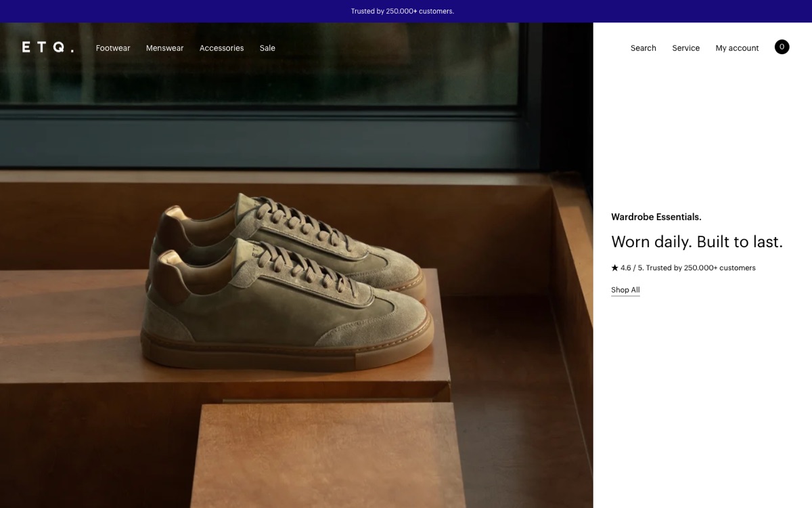This screenshot has height=508, width=812.
Task: Open the Accessories menu
Action: click(x=221, y=48)
